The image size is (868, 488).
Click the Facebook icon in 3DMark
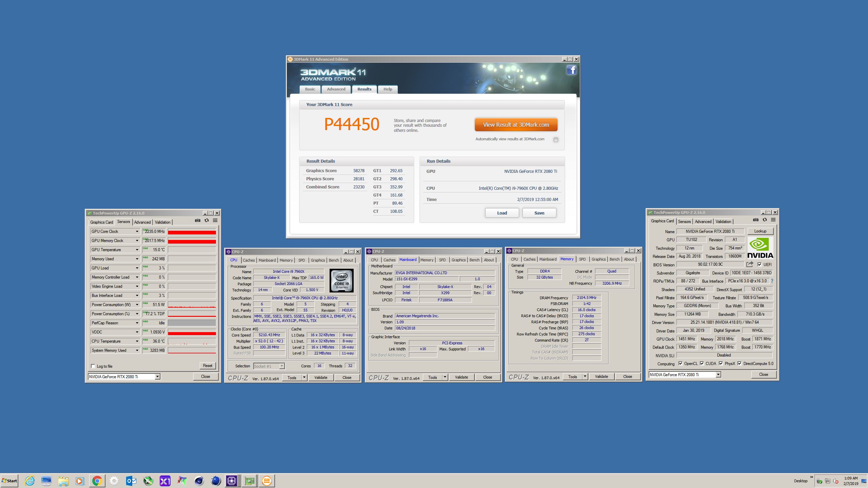pyautogui.click(x=571, y=70)
